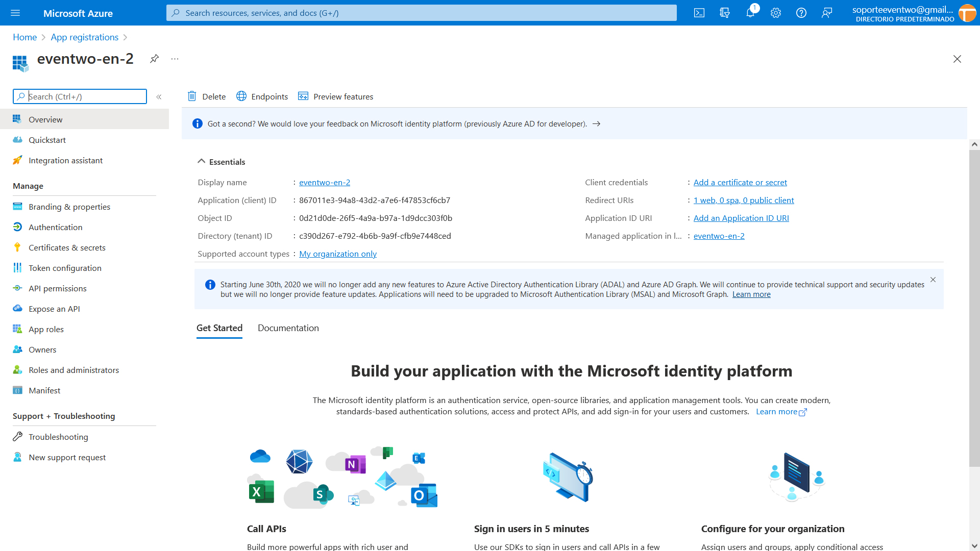Dismiss the ADAL deprecation banner
This screenshot has height=551, width=980.
[x=933, y=280]
